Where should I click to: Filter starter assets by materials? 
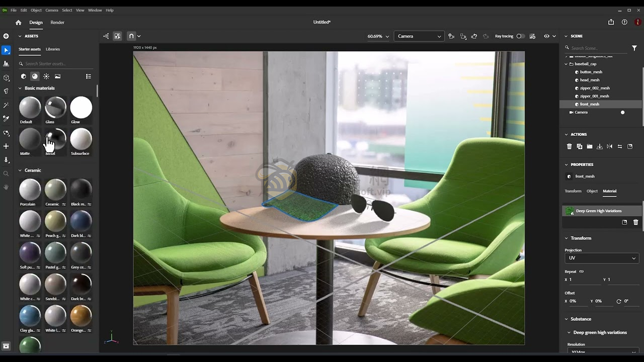(35, 76)
